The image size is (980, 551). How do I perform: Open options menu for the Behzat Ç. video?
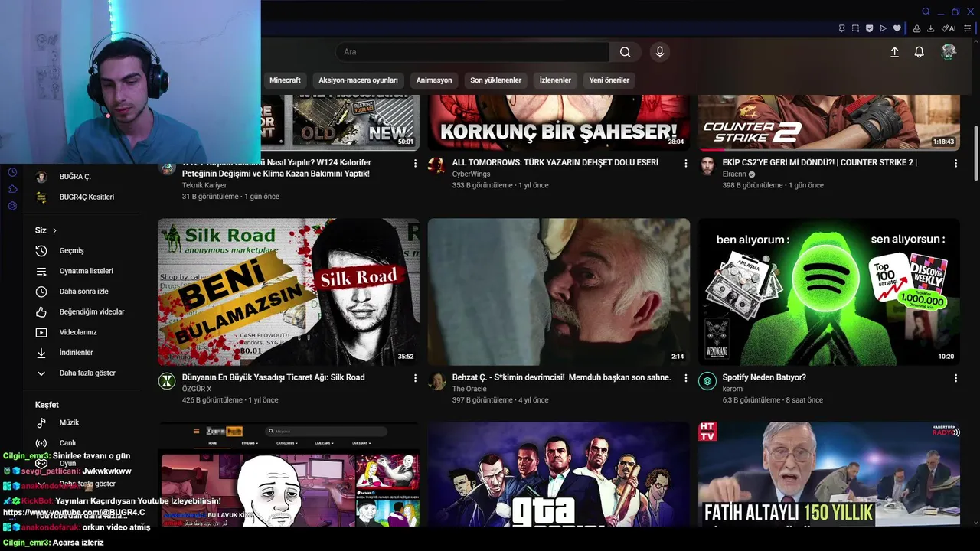pyautogui.click(x=686, y=378)
